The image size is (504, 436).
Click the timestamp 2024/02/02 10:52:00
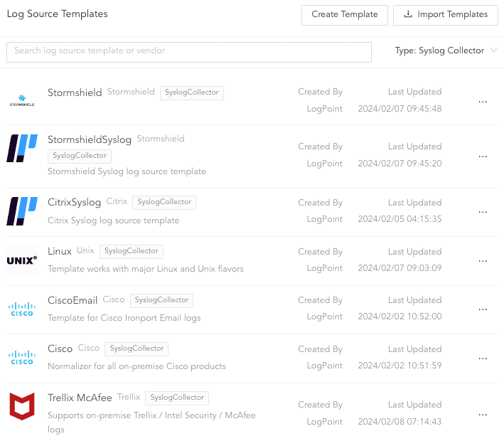400,317
